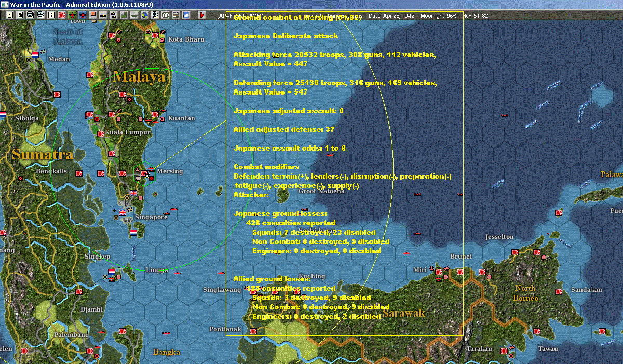The width and height of the screenshot is (623, 364).
Task: Click the Japanese rising sun flag toolbar icon
Action: coord(62,15)
